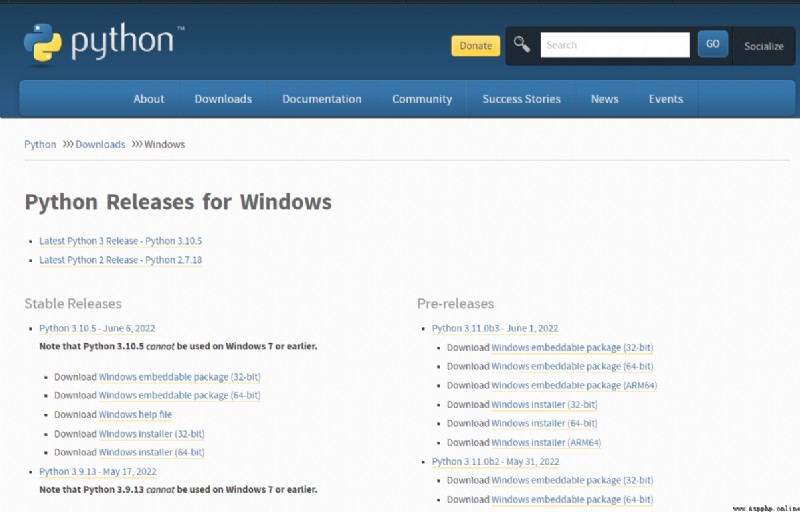Image resolution: width=800 pixels, height=512 pixels.
Task: Click the Donate button
Action: coord(476,46)
